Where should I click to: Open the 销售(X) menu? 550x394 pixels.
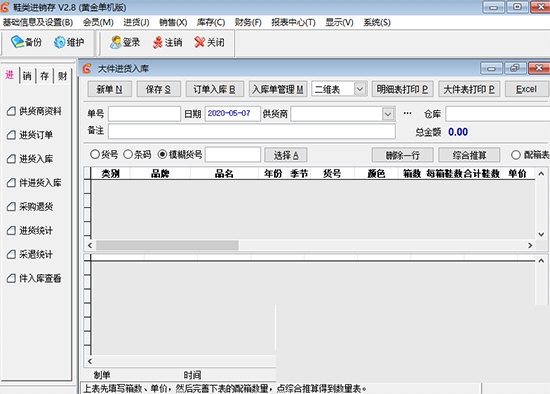click(x=173, y=22)
